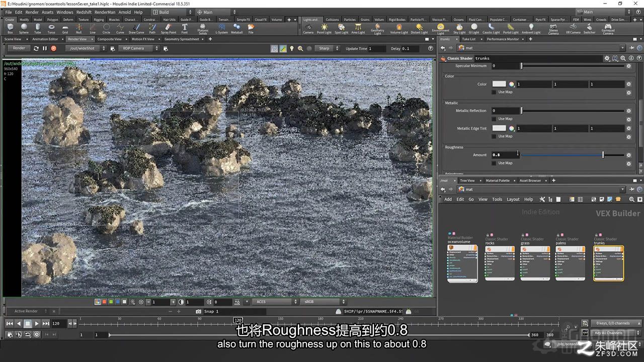
Task: Adjust the Roughness Amount slider
Action: (573, 155)
